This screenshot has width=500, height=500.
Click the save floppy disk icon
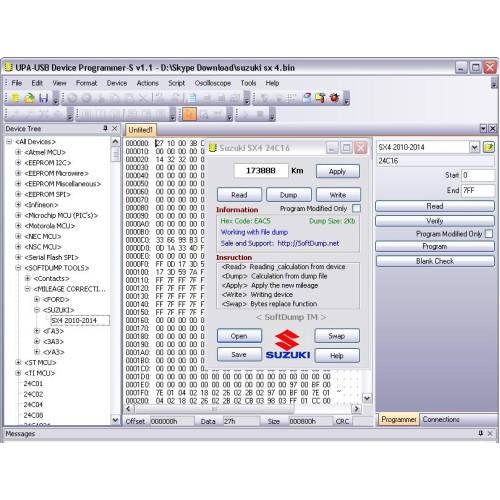[44, 98]
